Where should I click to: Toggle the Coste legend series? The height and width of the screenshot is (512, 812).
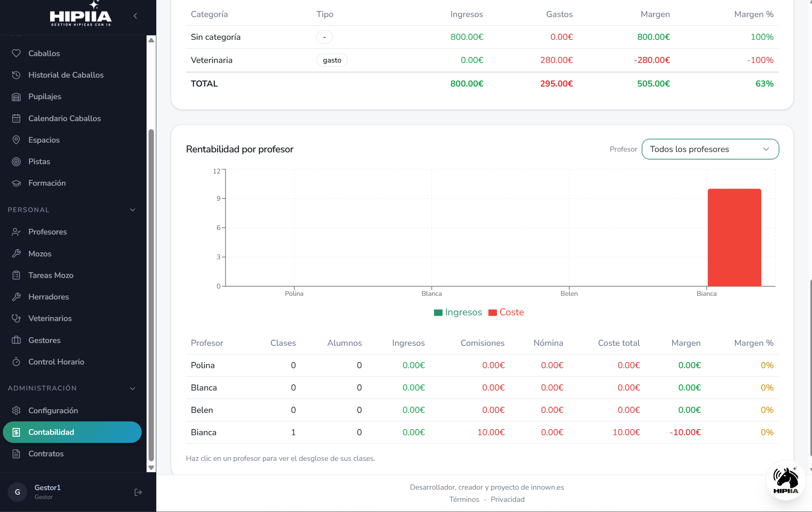pos(506,312)
